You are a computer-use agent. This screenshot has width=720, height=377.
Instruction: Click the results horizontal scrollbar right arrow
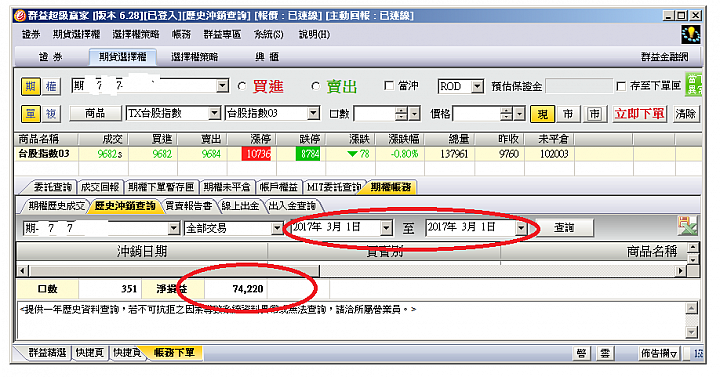tap(681, 271)
